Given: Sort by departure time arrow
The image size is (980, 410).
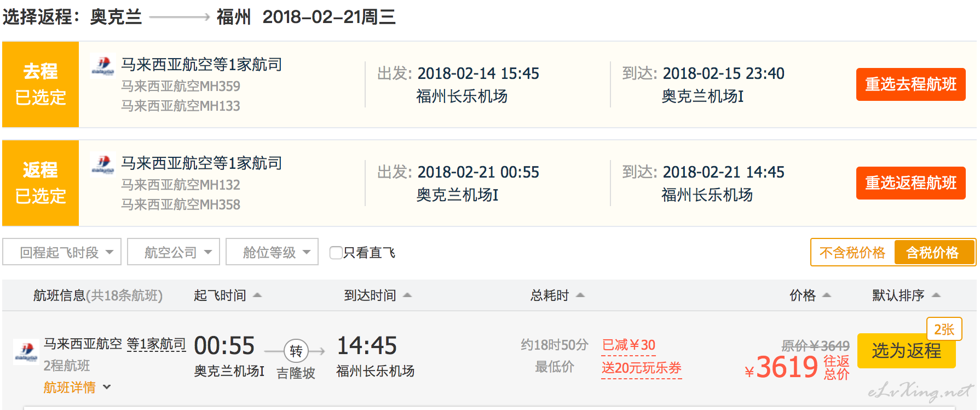Looking at the screenshot, I should [x=257, y=295].
